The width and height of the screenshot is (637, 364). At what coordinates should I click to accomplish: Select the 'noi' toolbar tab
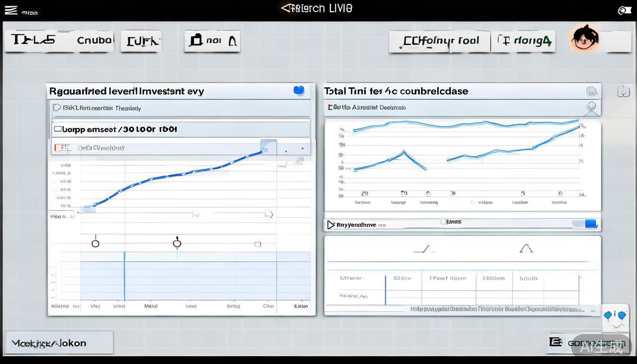[x=212, y=41]
